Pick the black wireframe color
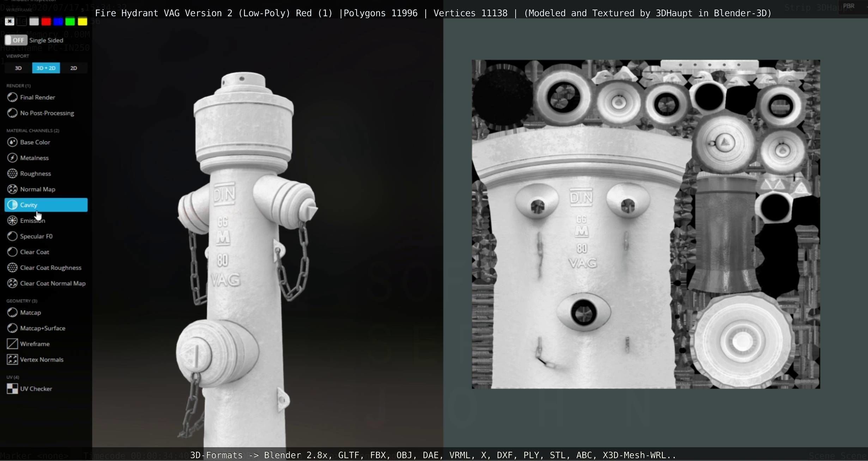The image size is (868, 461). 22,22
